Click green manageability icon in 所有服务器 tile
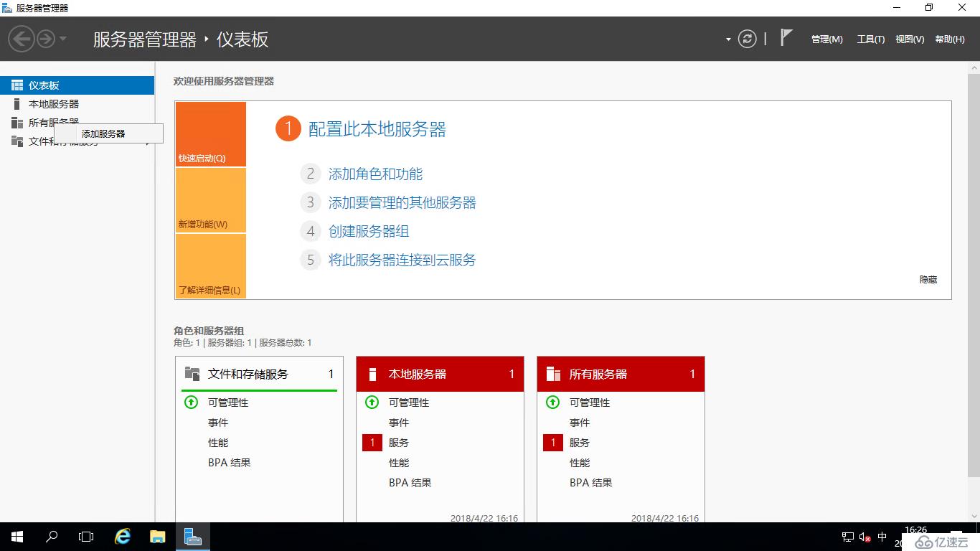Viewport: 980px width, 551px height. click(552, 402)
